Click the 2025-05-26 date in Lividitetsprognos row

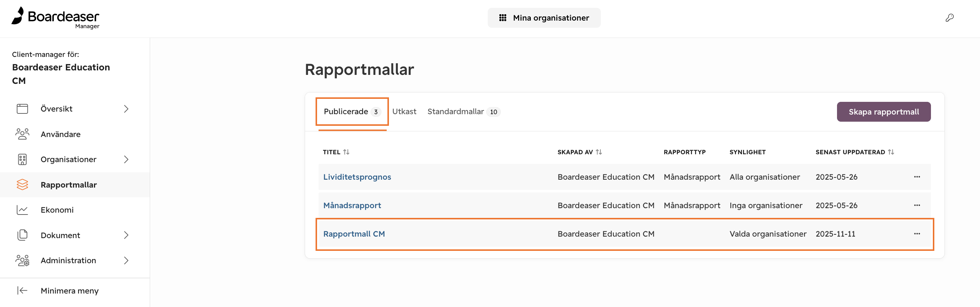[x=836, y=177]
